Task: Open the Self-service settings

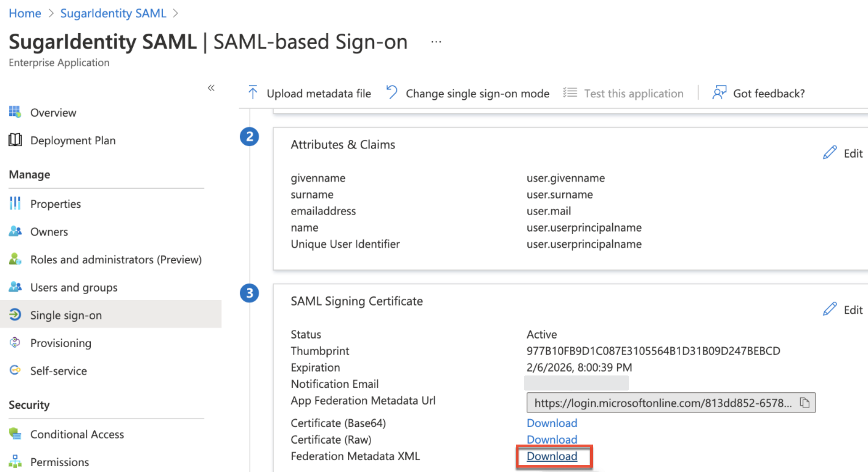Action: coord(58,371)
